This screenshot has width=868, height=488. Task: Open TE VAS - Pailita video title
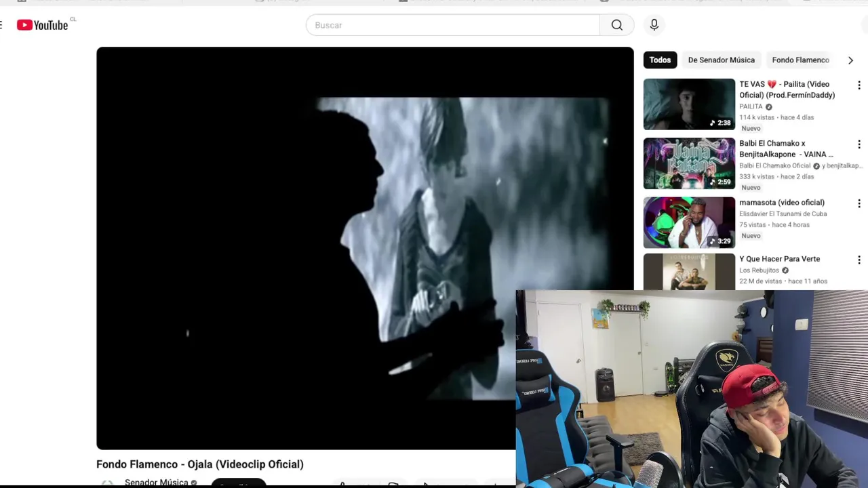(787, 89)
